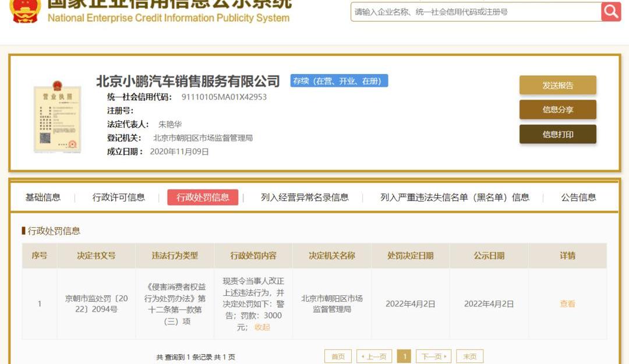Open the 列入经营异常名录信息 tab
629x364 pixels.
coord(305,197)
